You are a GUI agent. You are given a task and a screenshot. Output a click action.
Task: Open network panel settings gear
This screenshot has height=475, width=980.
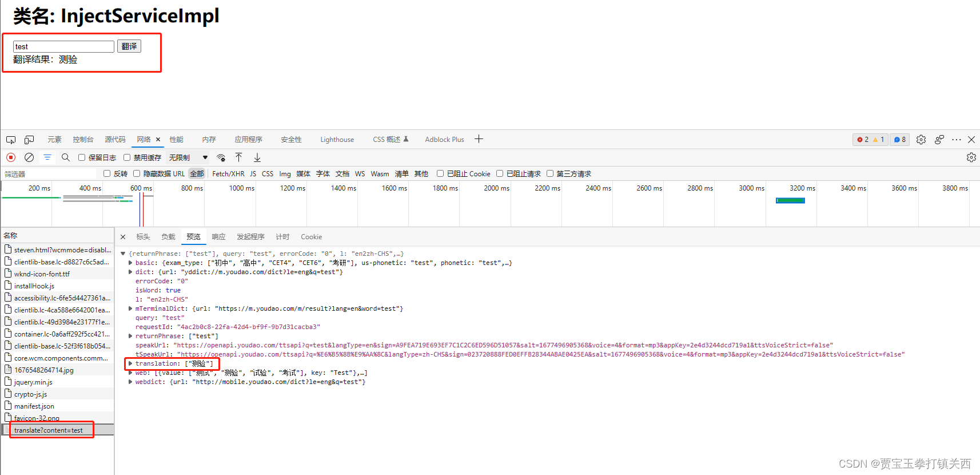point(971,157)
